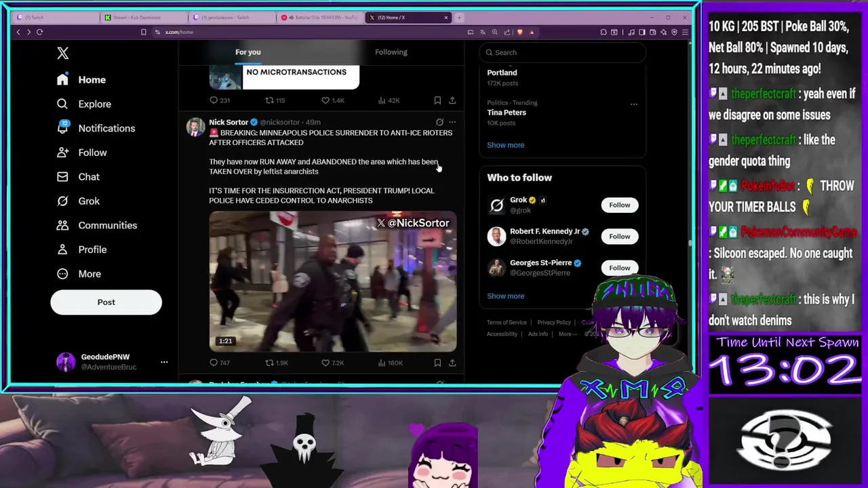868x488 pixels.
Task: Open Home in the X sidebar
Action: [x=81, y=80]
